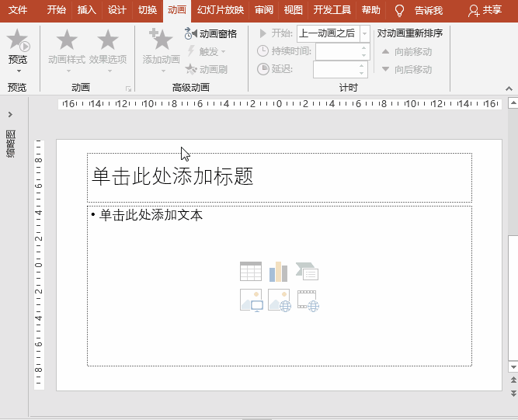Click the Preview star icon
This screenshot has height=420, width=518.
click(x=18, y=40)
